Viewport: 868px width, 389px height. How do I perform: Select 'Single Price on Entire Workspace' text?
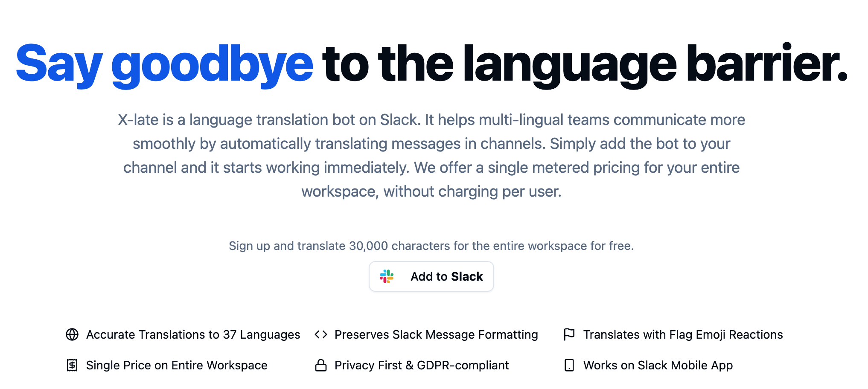pyautogui.click(x=177, y=366)
